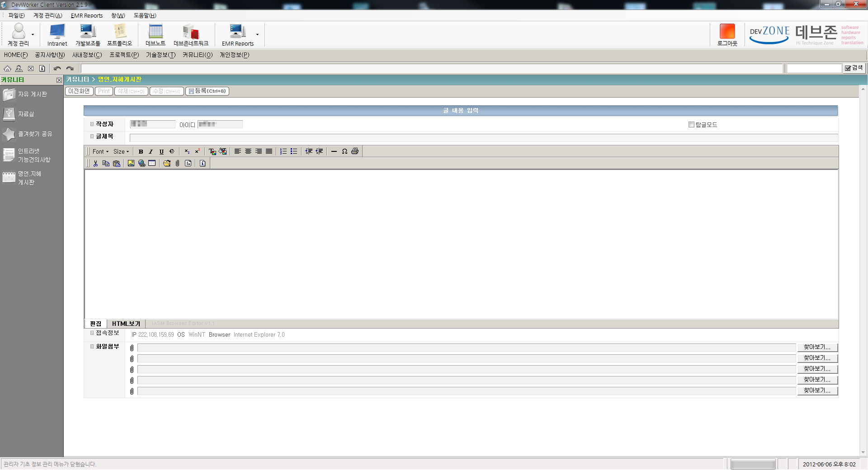Insert a numbered list
Viewport: 868px width, 470px height.
(x=283, y=151)
